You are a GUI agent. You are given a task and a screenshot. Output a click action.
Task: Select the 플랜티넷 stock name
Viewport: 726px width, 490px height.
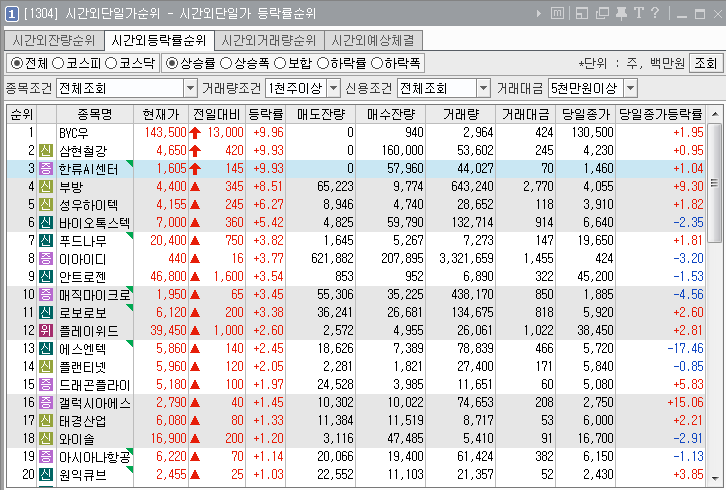tap(83, 367)
